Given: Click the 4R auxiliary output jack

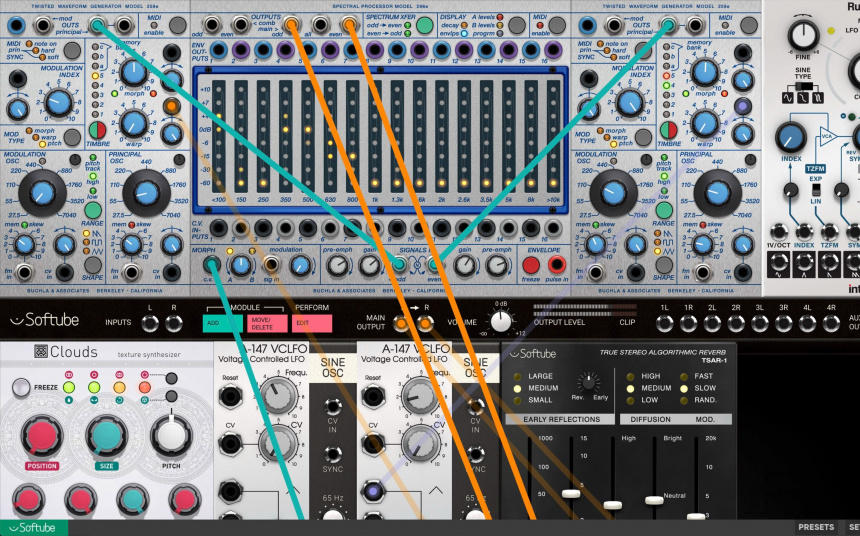Looking at the screenshot, I should (x=831, y=324).
